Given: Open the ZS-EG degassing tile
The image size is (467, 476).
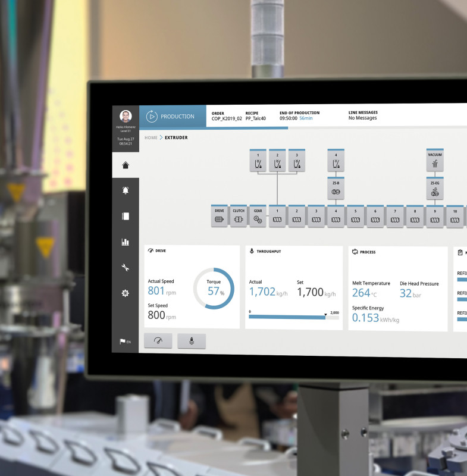Looking at the screenshot, I should (x=435, y=189).
